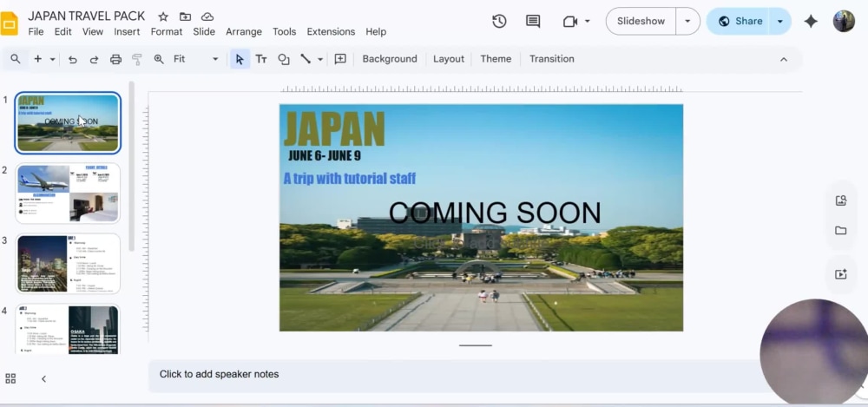The height and width of the screenshot is (407, 868).
Task: Open the comments history icon
Action: pyautogui.click(x=533, y=21)
